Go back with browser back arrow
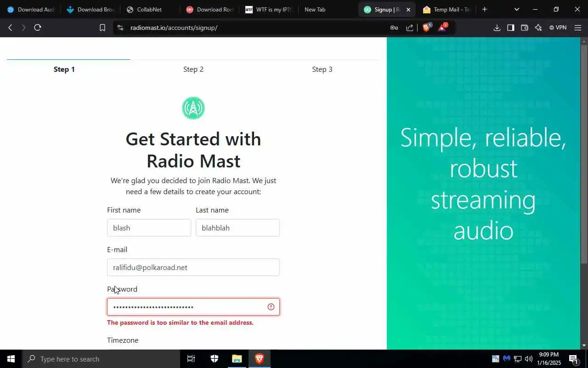 click(10, 28)
